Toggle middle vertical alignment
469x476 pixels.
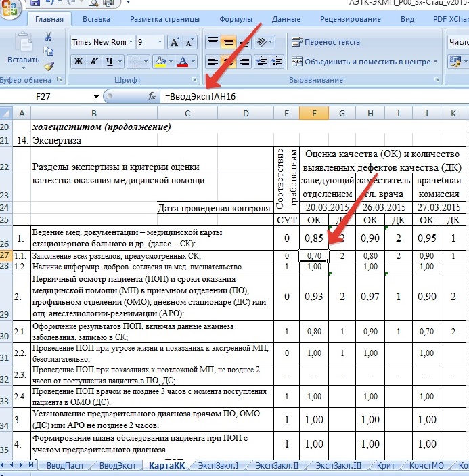tap(229, 42)
